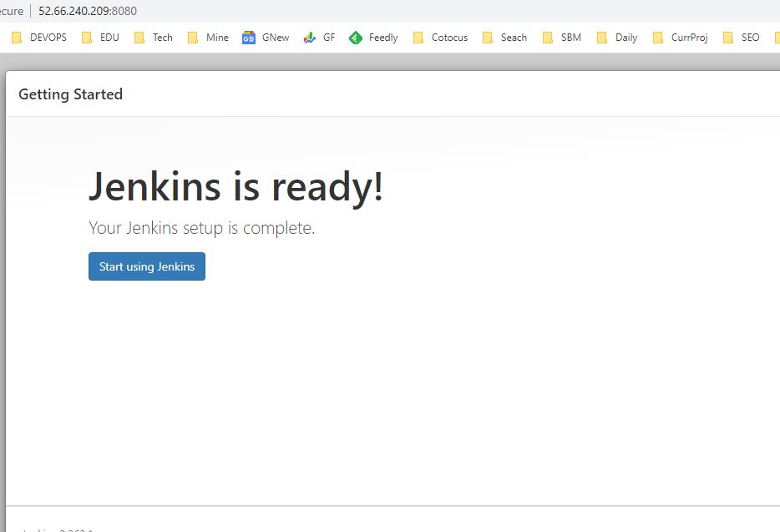Click the Not secure site indicator

coord(12,11)
